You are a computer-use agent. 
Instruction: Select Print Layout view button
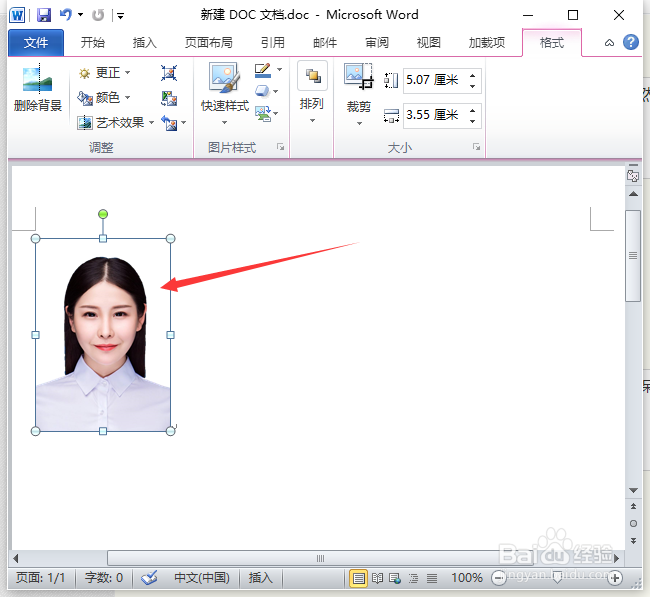[x=359, y=578]
